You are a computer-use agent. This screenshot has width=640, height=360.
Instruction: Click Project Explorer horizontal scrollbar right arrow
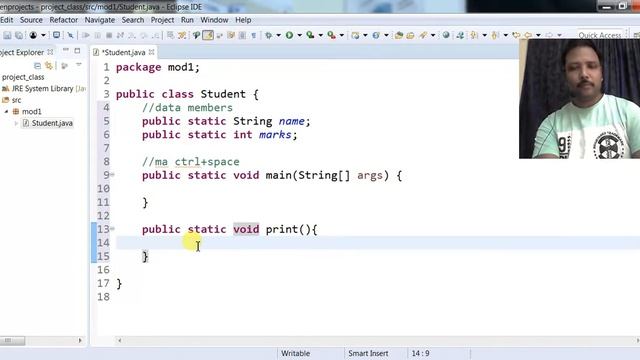[80, 340]
